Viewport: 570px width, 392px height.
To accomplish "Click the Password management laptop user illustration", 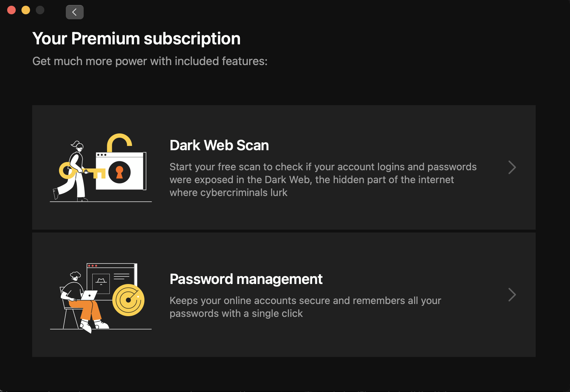I will 101,298.
